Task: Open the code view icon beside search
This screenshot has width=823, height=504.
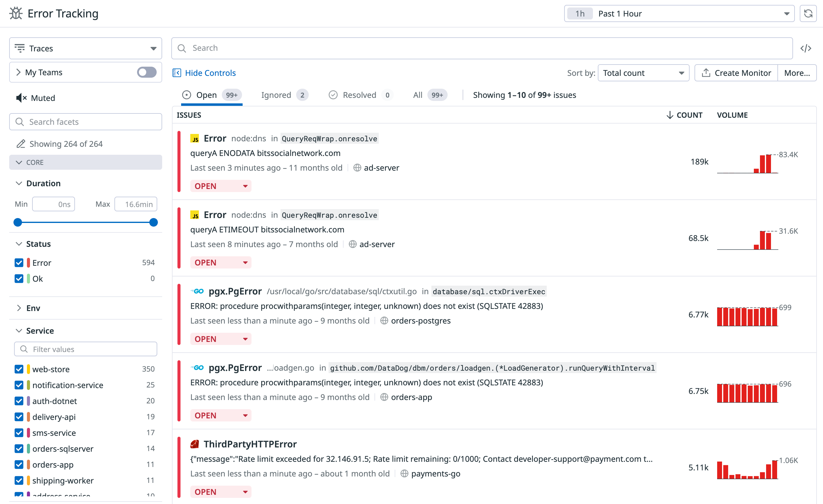Action: [x=805, y=48]
